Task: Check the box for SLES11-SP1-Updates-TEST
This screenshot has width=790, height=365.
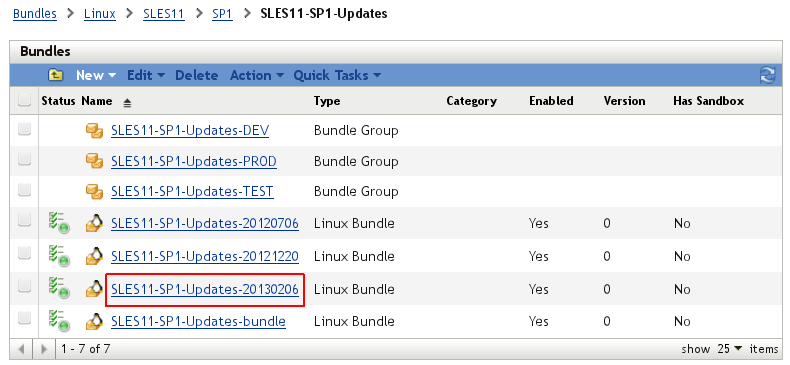Action: (x=24, y=190)
